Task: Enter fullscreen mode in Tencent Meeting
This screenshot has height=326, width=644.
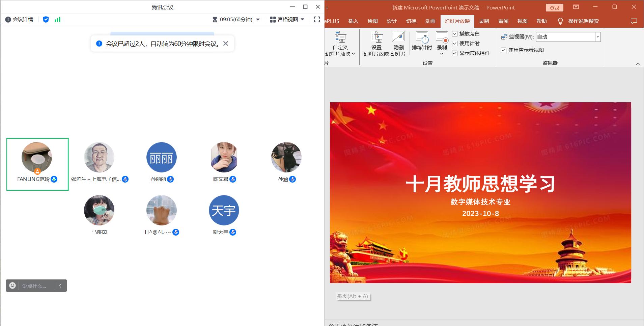Action: tap(317, 20)
